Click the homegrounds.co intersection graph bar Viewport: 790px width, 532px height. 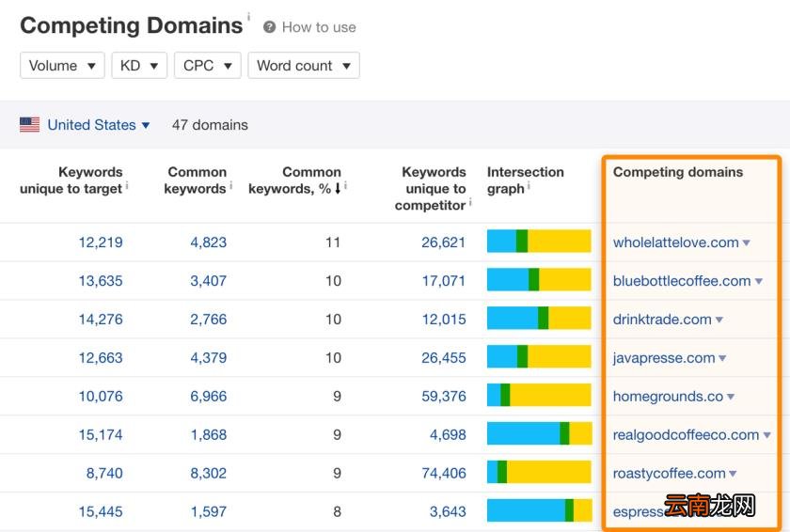click(x=539, y=395)
